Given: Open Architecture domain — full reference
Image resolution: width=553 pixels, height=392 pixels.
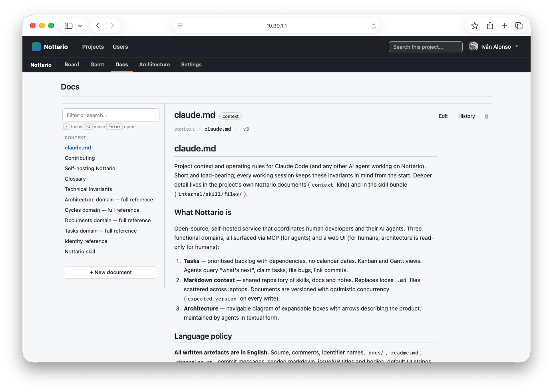Looking at the screenshot, I should coord(109,199).
